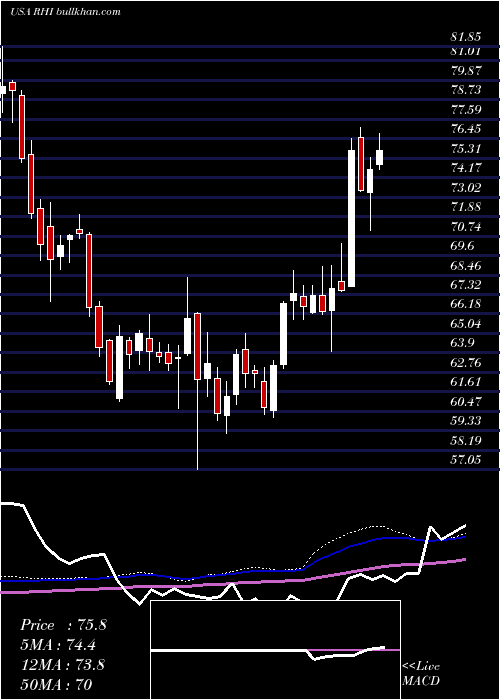
Task: Select the 69.6 price axis label
Action: click(463, 246)
